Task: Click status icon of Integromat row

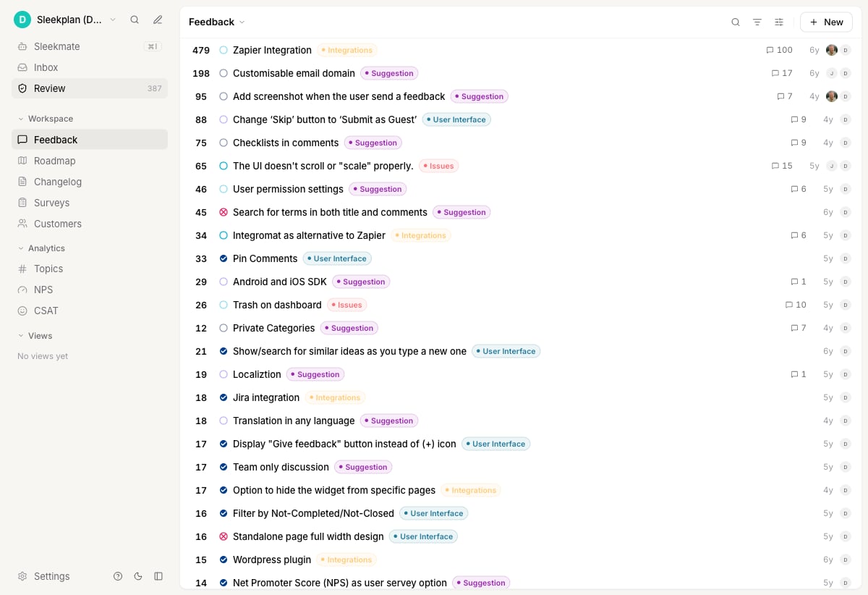Action: tap(224, 235)
